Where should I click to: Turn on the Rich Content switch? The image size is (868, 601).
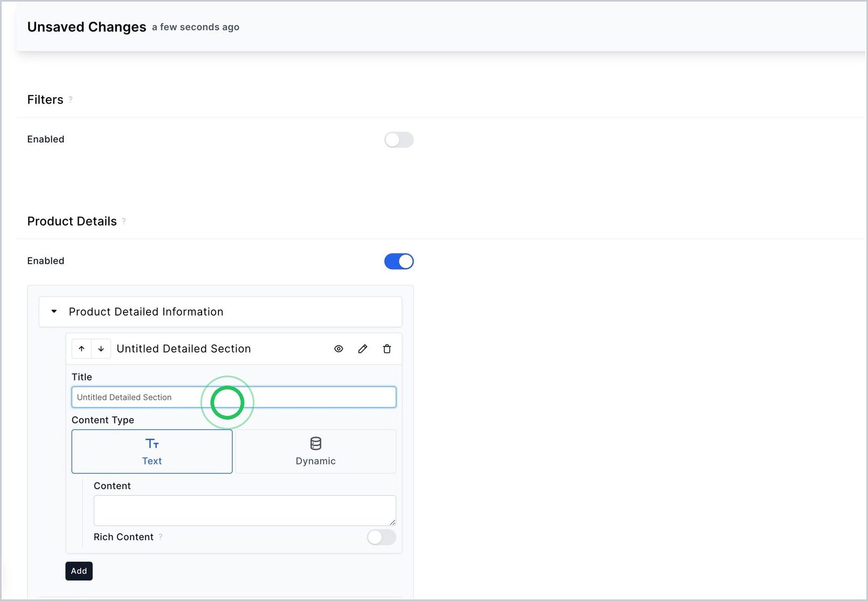pos(382,537)
